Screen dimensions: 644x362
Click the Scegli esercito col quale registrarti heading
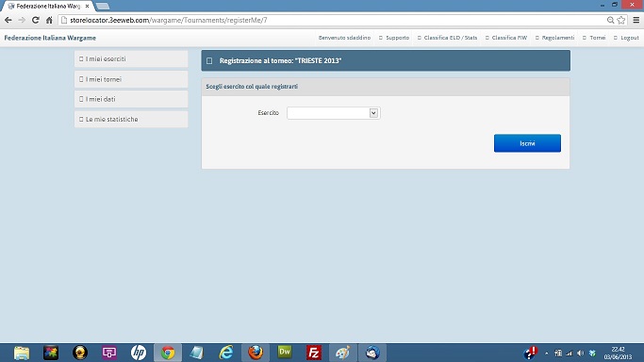click(252, 87)
